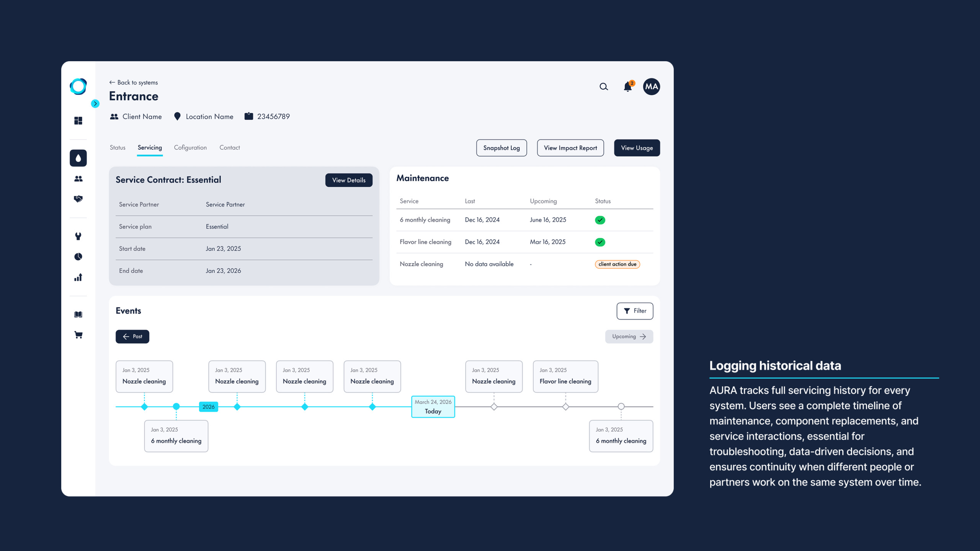Viewport: 980px width, 551px height.
Task: Open the Snapshot Log
Action: (501, 148)
